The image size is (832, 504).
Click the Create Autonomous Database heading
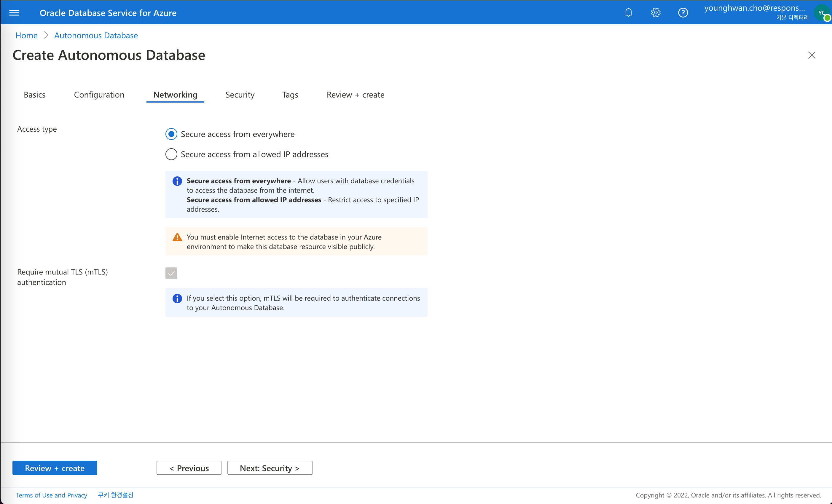point(109,55)
